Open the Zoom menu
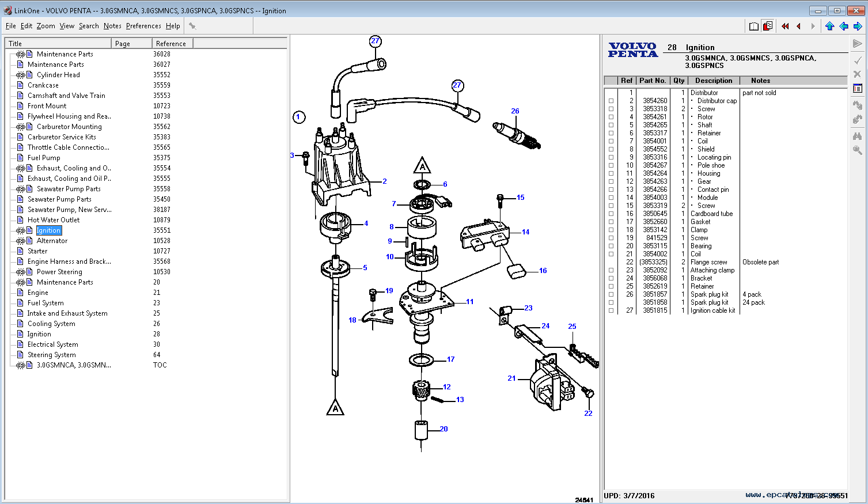 (x=46, y=26)
